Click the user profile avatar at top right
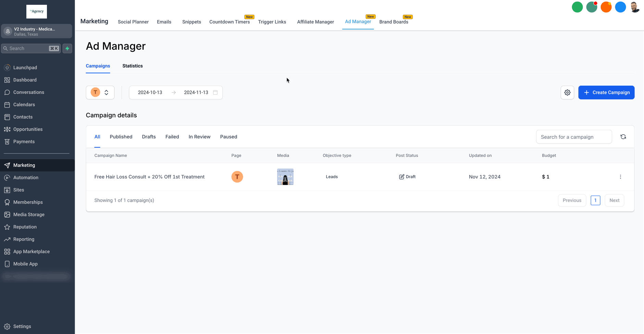This screenshot has width=644, height=334. tap(635, 7)
